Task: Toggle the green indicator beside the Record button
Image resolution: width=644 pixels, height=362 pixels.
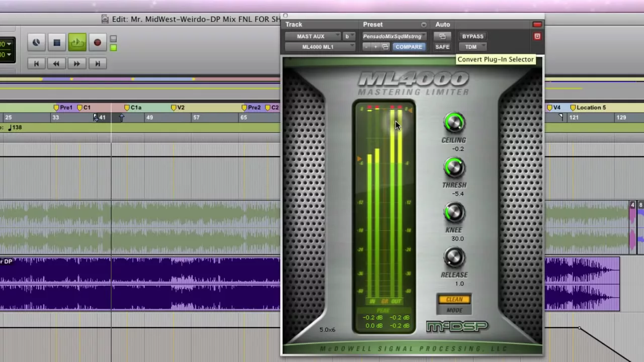Action: coord(113,48)
